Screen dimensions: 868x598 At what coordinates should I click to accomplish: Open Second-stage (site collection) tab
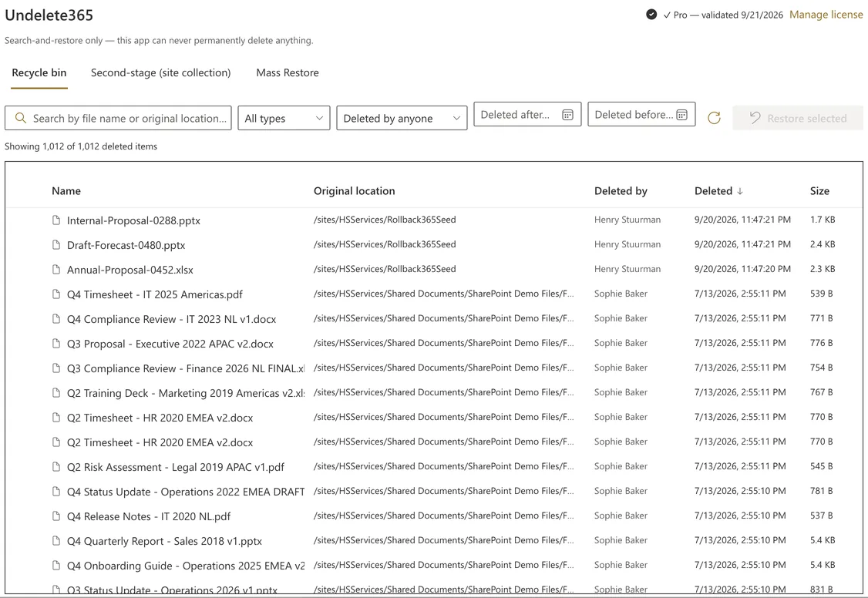point(160,72)
